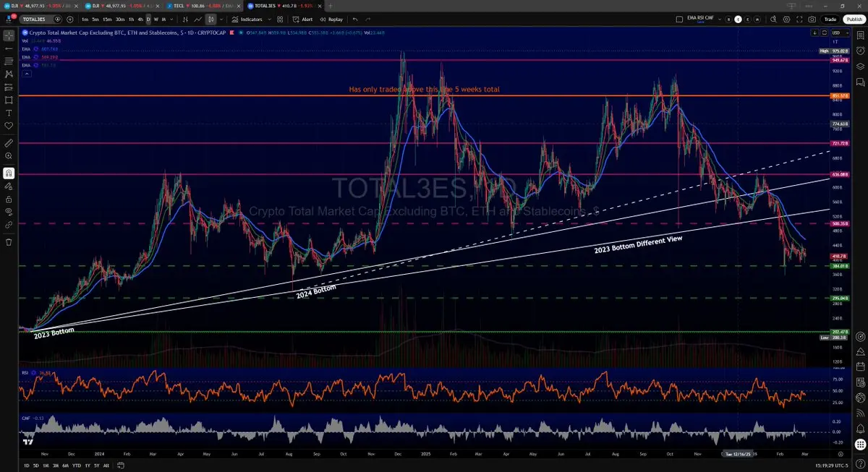Viewport: 868px width, 472px height.
Task: Select the 3M date range
Action: coord(56,465)
